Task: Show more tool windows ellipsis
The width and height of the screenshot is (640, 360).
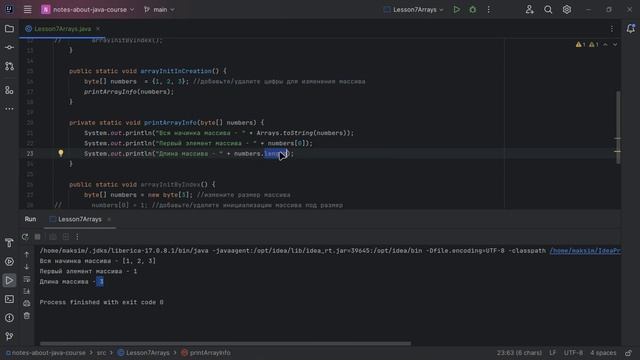Action: (9, 109)
